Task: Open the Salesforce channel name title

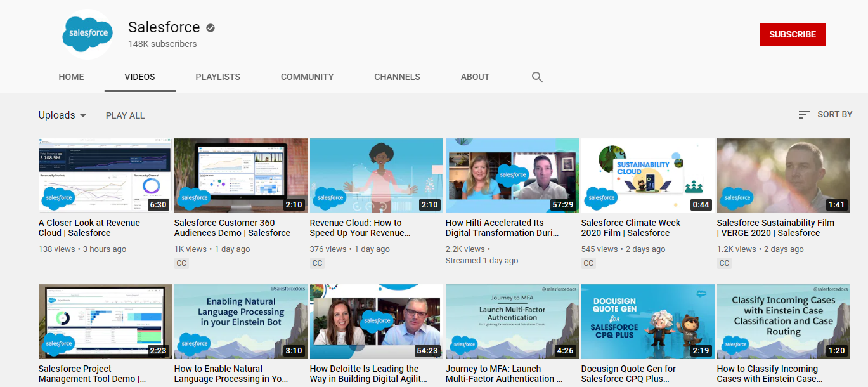Action: [x=164, y=27]
